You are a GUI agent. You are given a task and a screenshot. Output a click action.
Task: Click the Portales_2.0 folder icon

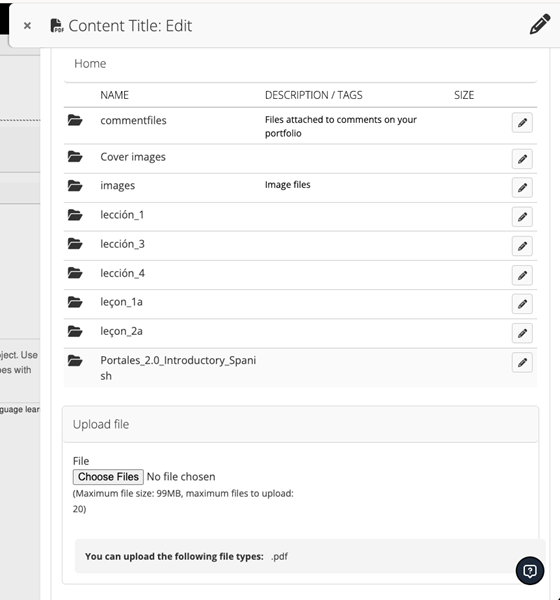pos(75,360)
